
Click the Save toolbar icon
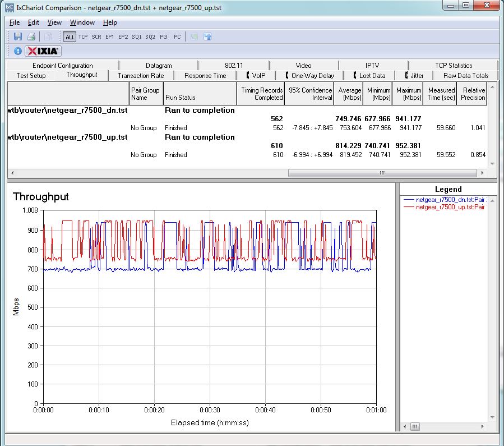18,36
